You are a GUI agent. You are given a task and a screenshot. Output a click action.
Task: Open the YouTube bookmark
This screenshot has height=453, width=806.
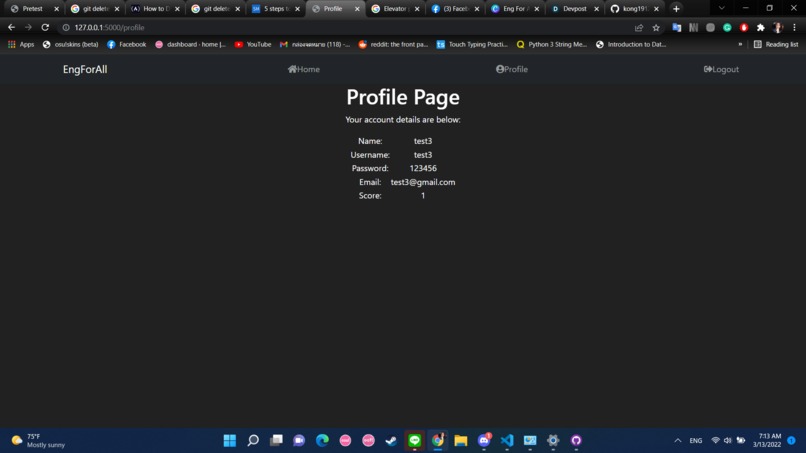(253, 45)
